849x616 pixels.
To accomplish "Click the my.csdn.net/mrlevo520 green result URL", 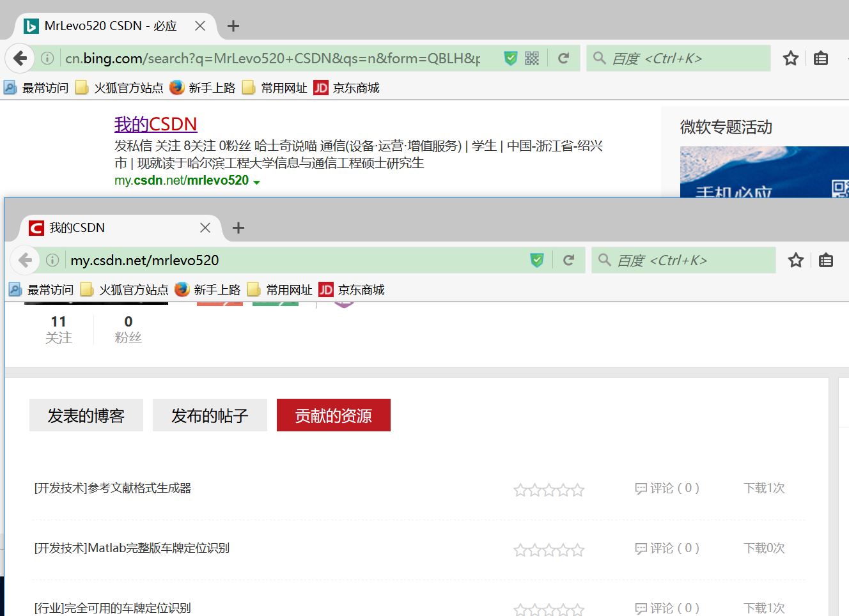I will (182, 181).
